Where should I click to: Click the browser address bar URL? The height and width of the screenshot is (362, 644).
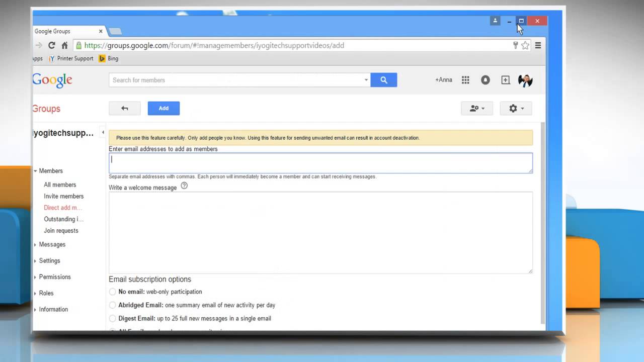point(214,45)
